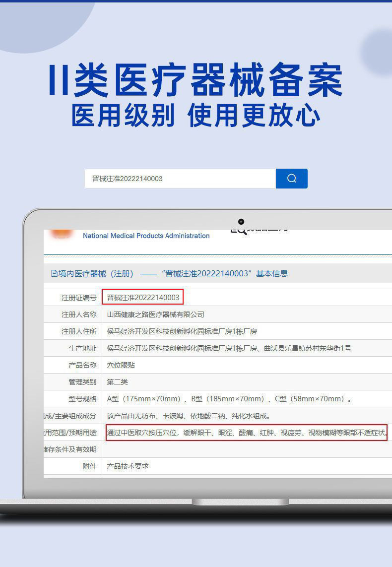Click the National Medical Products Administration title
This screenshot has width=392, height=567.
click(146, 236)
